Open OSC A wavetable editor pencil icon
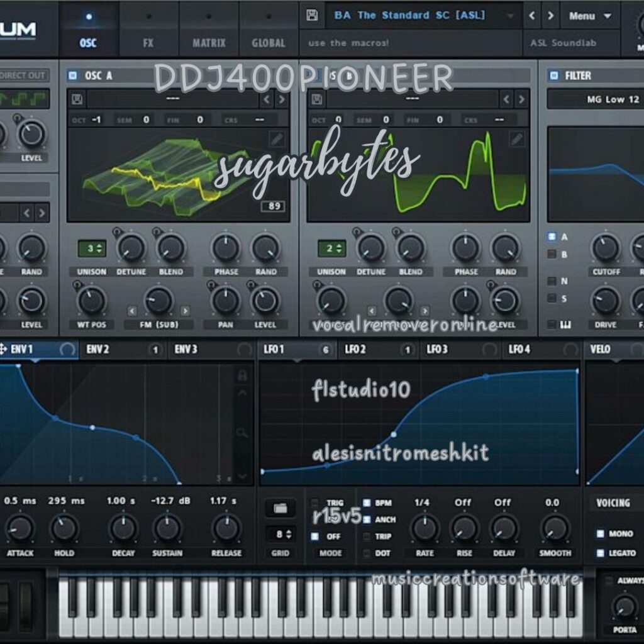 click(x=277, y=139)
